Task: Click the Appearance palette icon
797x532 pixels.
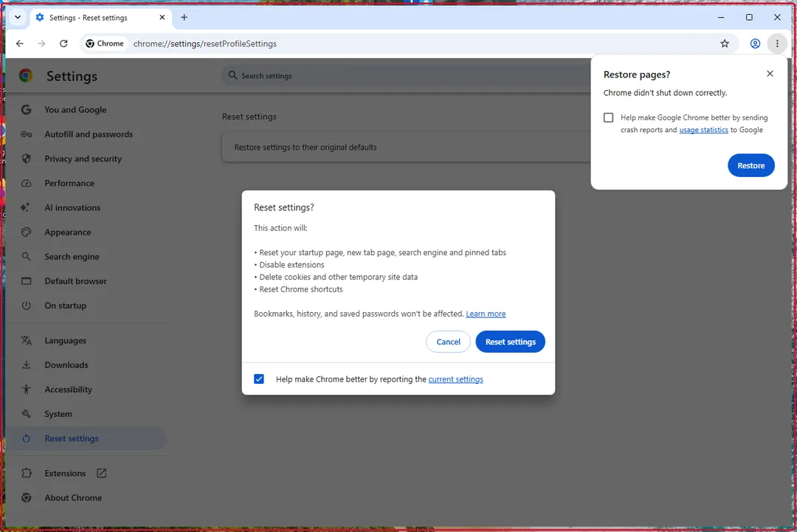Action: point(26,232)
